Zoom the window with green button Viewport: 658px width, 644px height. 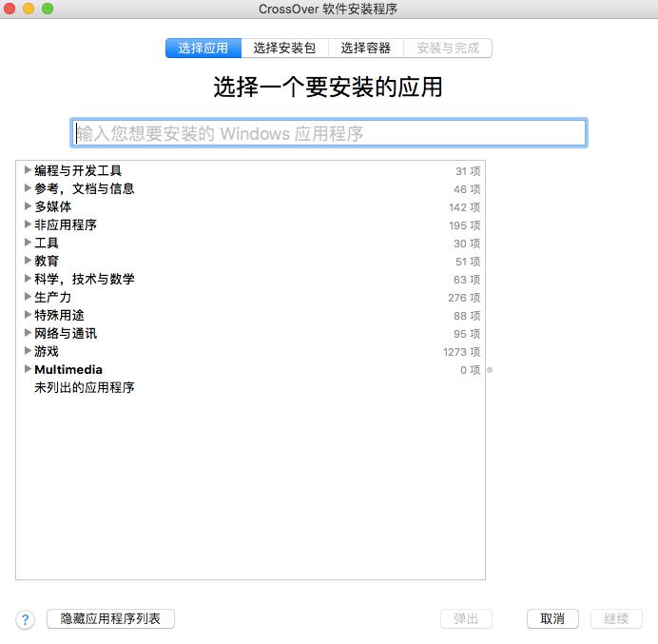[x=48, y=9]
